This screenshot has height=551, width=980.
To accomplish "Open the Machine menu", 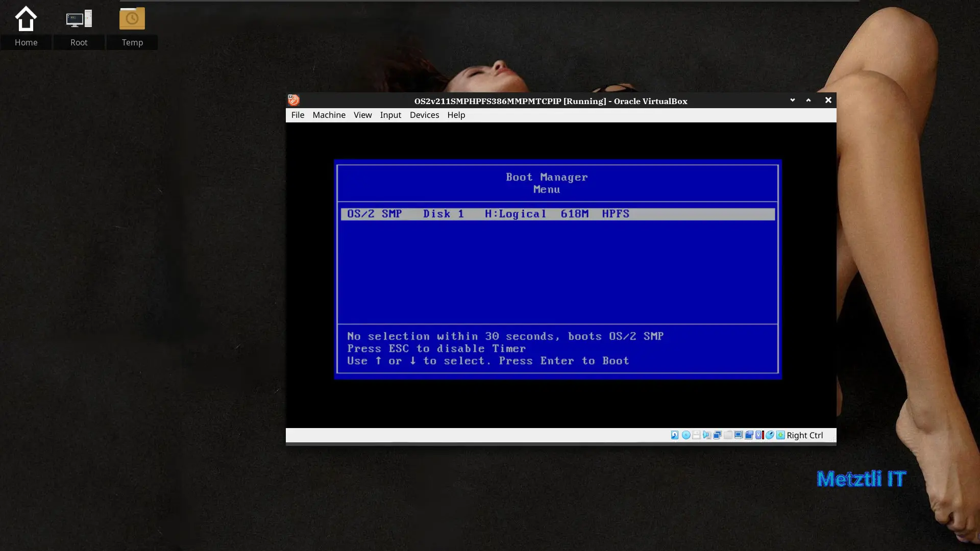I will (x=329, y=115).
